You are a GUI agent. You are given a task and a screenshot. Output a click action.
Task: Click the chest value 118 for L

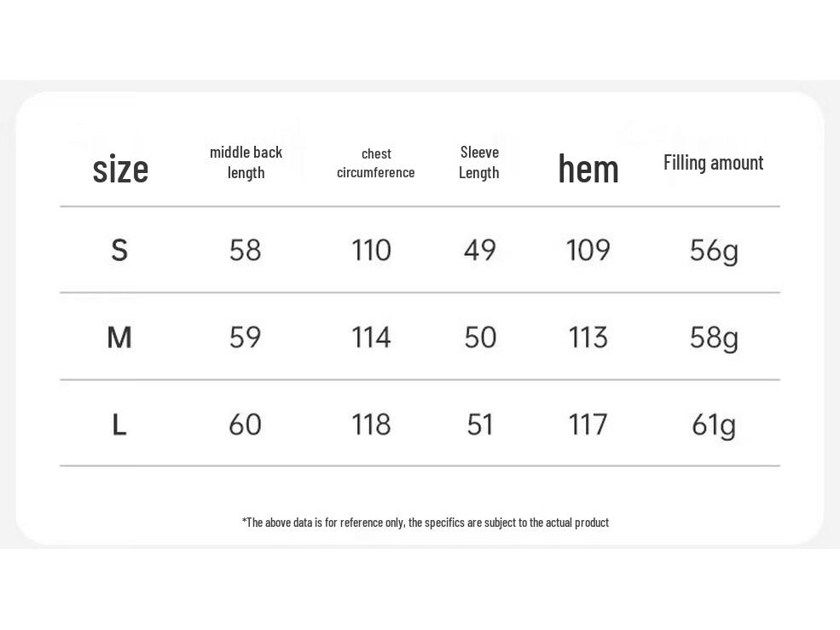(371, 425)
